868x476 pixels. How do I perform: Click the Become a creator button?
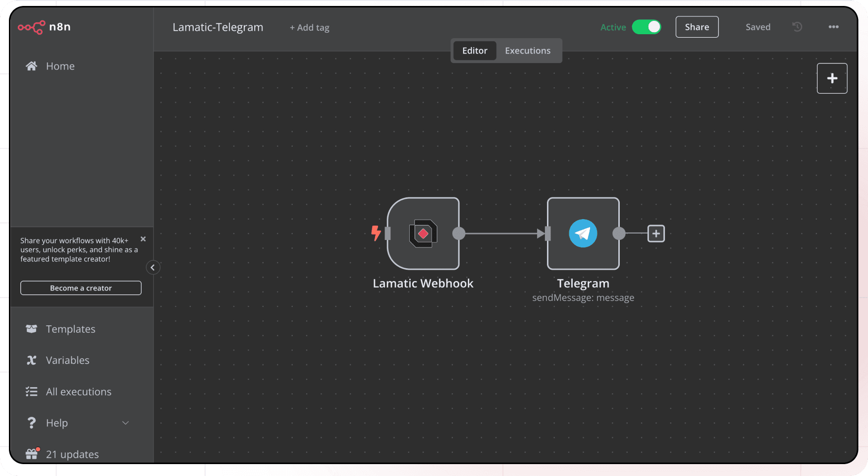81,288
